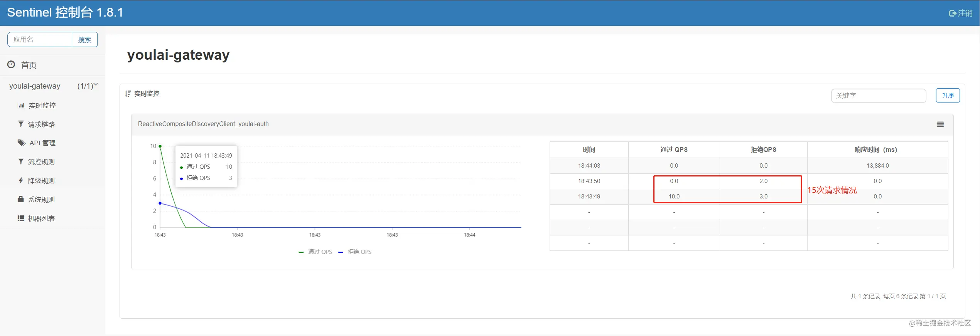The height and width of the screenshot is (336, 980).
Task: Focus the 应用名 search field
Action: [x=40, y=39]
